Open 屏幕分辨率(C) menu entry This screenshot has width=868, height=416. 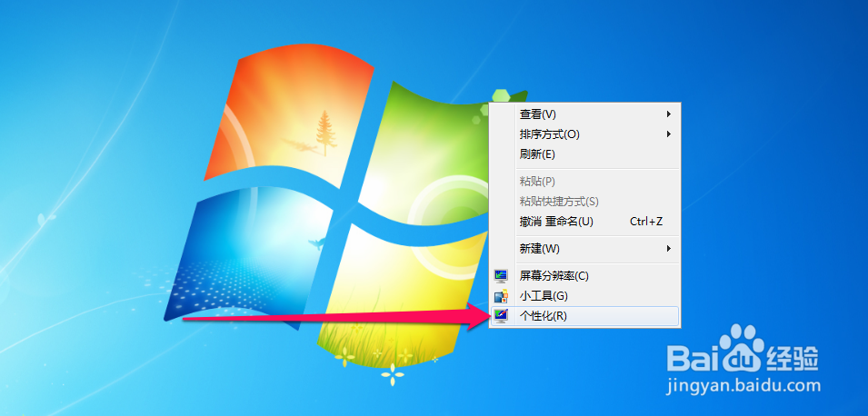click(x=584, y=275)
